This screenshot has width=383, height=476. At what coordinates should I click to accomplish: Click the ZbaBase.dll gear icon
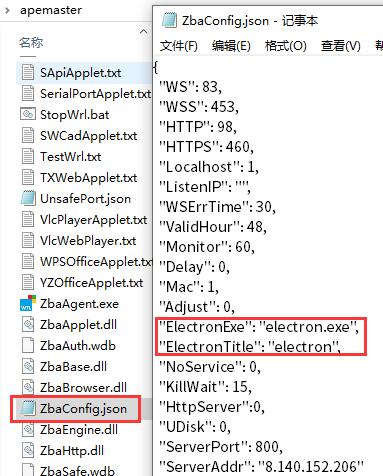[x=28, y=367]
